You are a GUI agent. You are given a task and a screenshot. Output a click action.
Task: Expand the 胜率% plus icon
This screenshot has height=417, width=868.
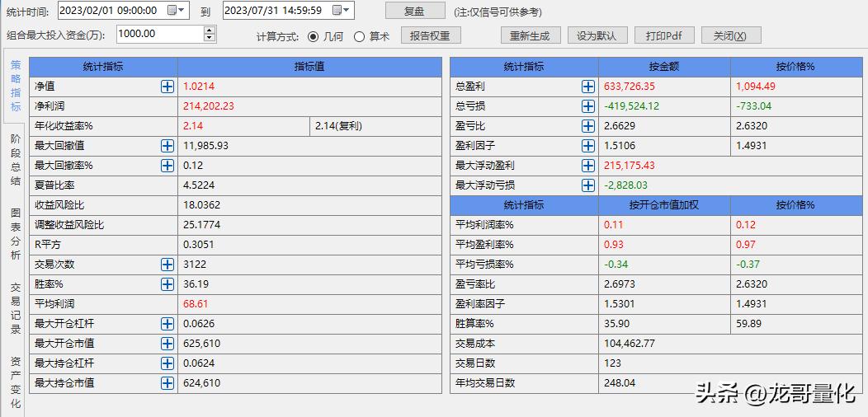[167, 284]
